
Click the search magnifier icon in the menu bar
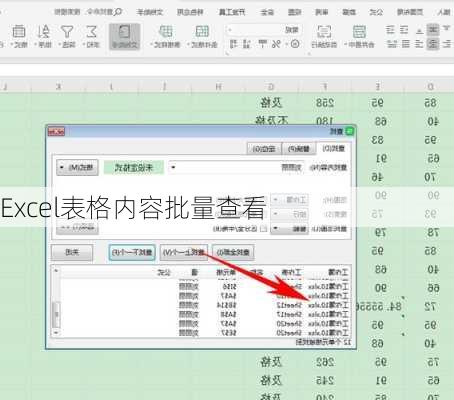point(117,12)
